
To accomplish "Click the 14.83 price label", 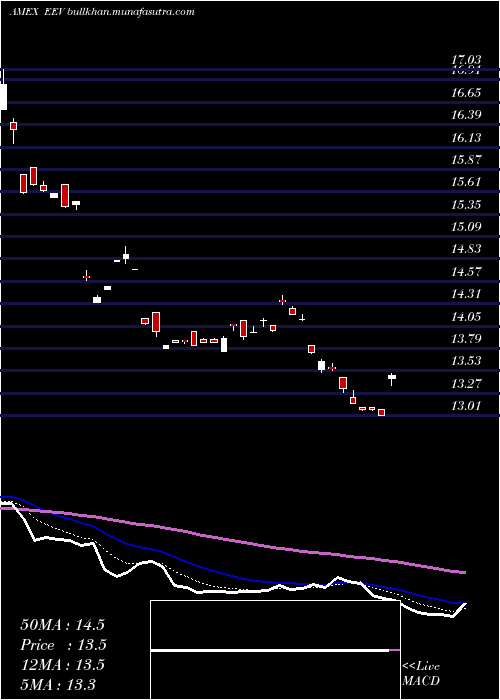I will [466, 249].
